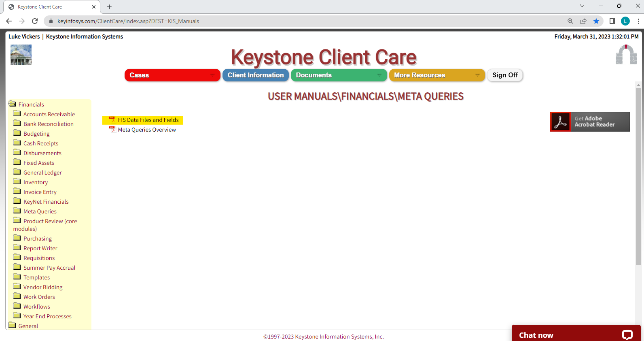Expand the Cases dropdown arrow
Image resolution: width=644 pixels, height=341 pixels.
[213, 75]
